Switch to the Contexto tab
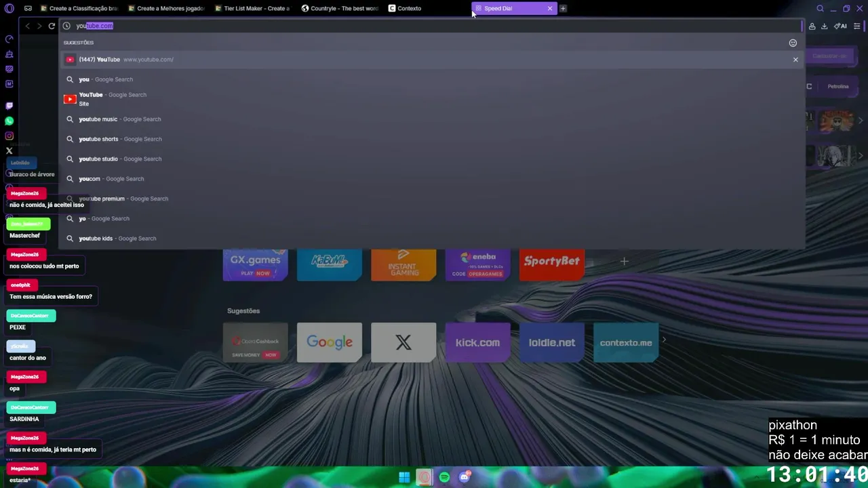The height and width of the screenshot is (488, 868). [426, 8]
